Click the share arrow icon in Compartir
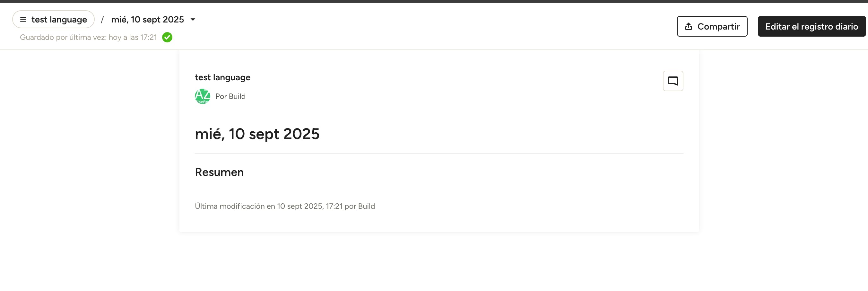This screenshot has height=291, width=868. coord(689,27)
